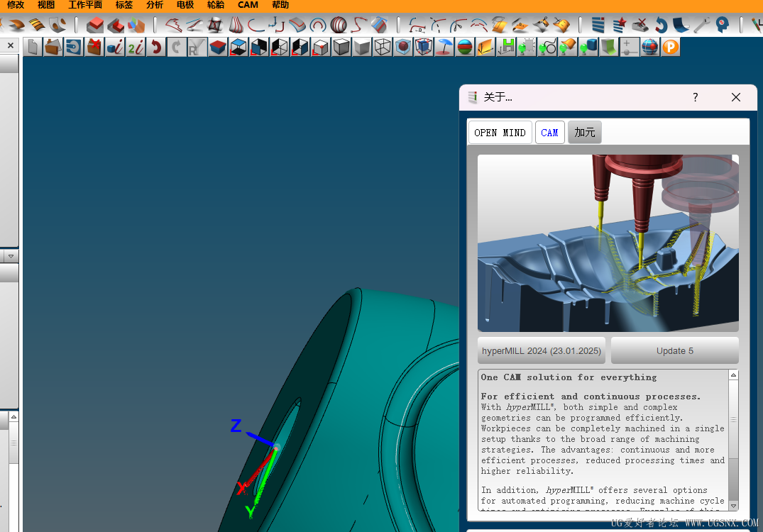Viewport: 763px width, 532px height.
Task: Click the red star list icon
Action: click(x=620, y=26)
